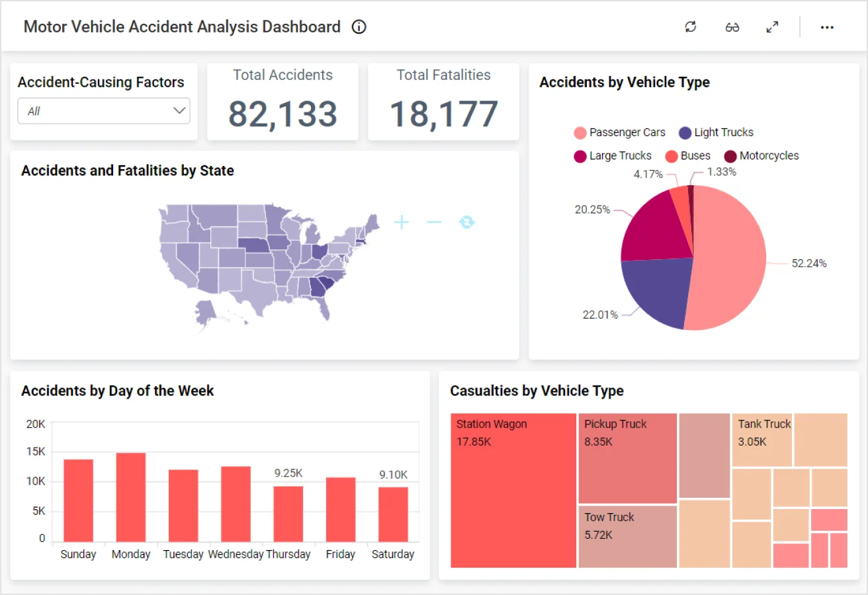868x595 pixels.
Task: Click the Casualties by Vehicle Type heading
Action: tap(537, 391)
